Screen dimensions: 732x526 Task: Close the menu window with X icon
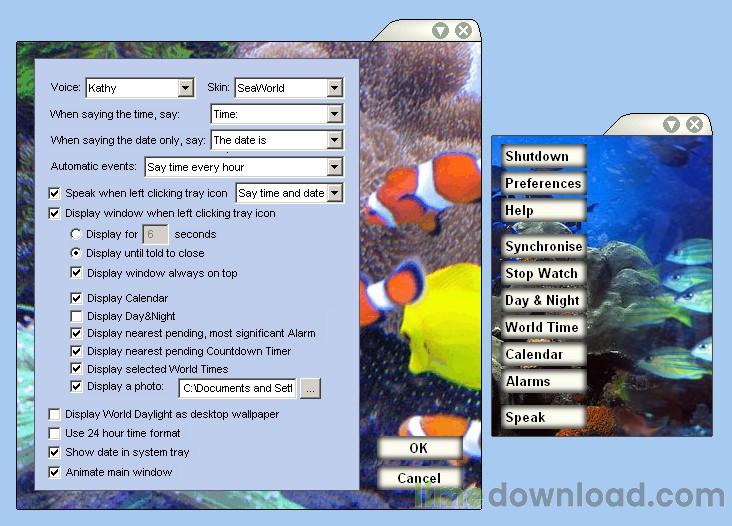click(695, 125)
